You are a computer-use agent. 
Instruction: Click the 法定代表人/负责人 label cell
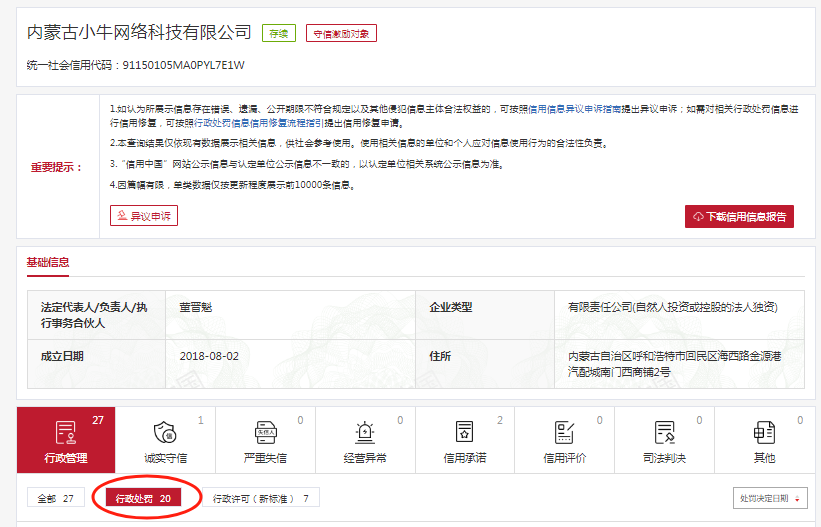click(96, 315)
